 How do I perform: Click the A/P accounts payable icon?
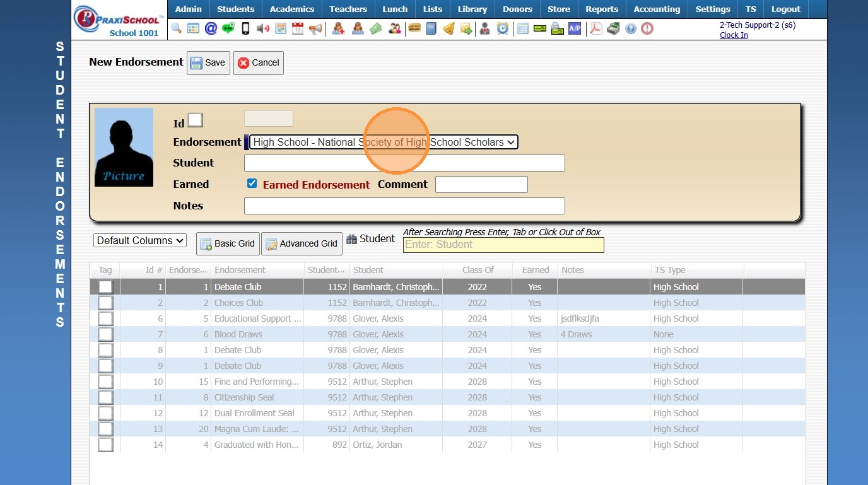[575, 28]
